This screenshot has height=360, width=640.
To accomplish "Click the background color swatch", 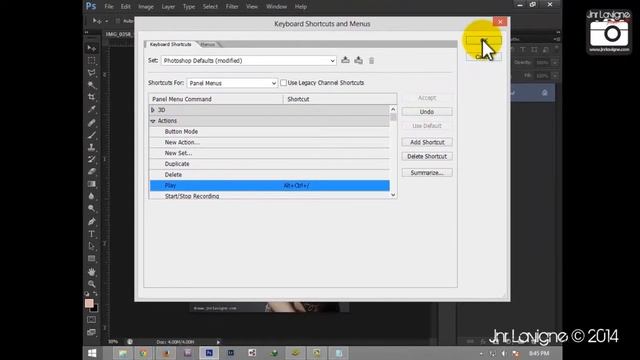I will tap(95, 309).
